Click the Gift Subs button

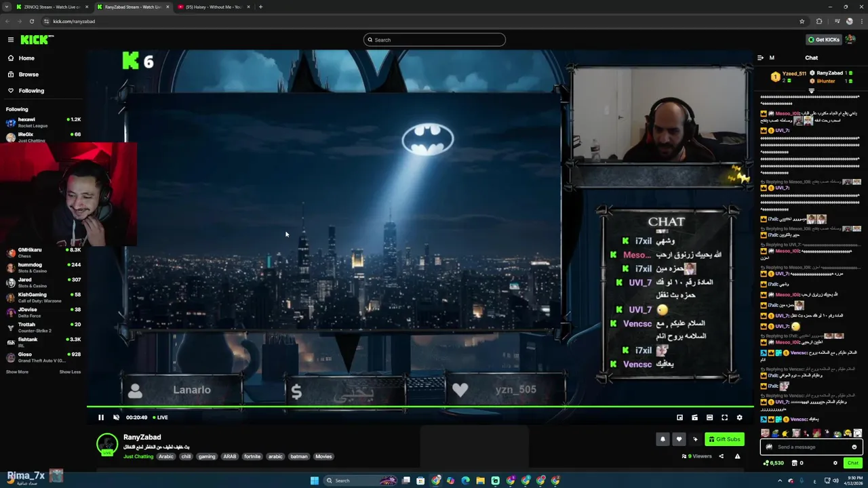pos(724,439)
